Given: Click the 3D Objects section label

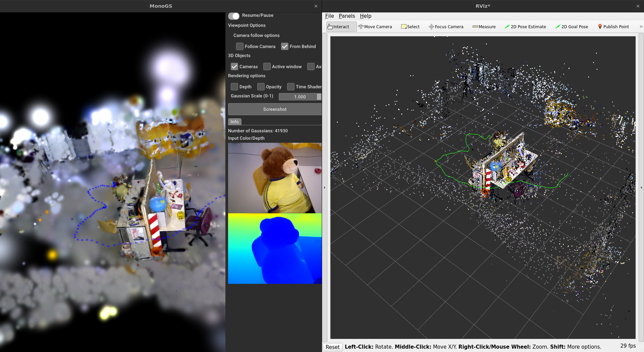Looking at the screenshot, I should click(x=239, y=55).
